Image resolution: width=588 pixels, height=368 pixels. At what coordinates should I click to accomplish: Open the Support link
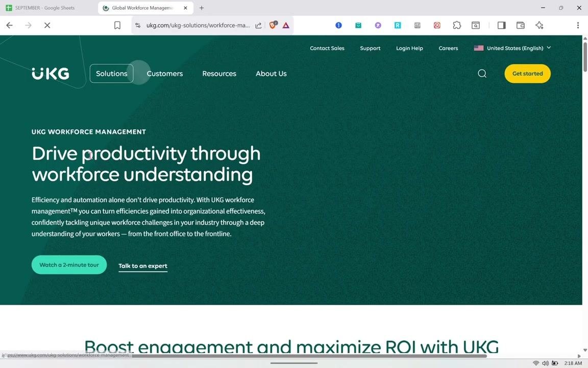point(370,48)
